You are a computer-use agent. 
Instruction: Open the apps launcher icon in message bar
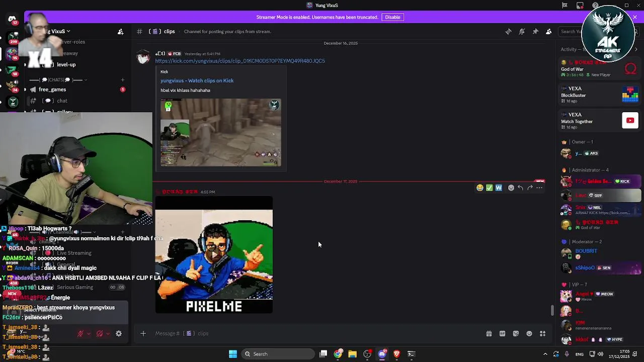point(543,333)
